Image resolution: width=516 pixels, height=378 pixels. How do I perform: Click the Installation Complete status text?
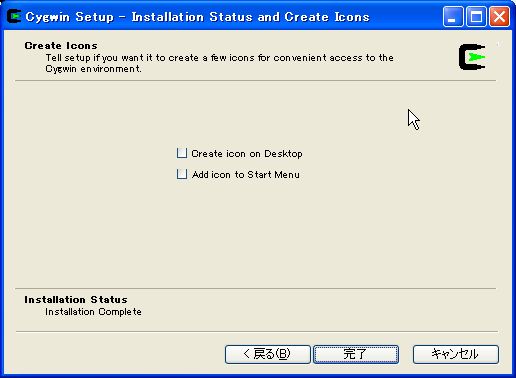click(93, 312)
